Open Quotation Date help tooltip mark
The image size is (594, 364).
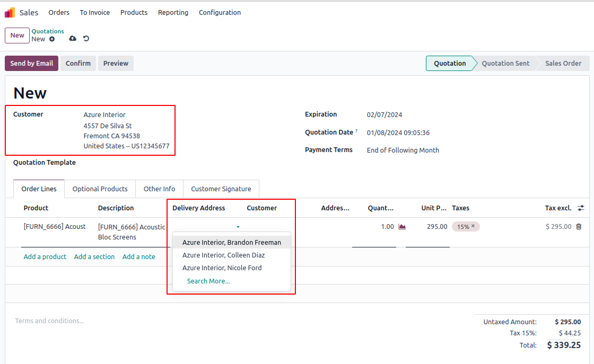pos(356,131)
